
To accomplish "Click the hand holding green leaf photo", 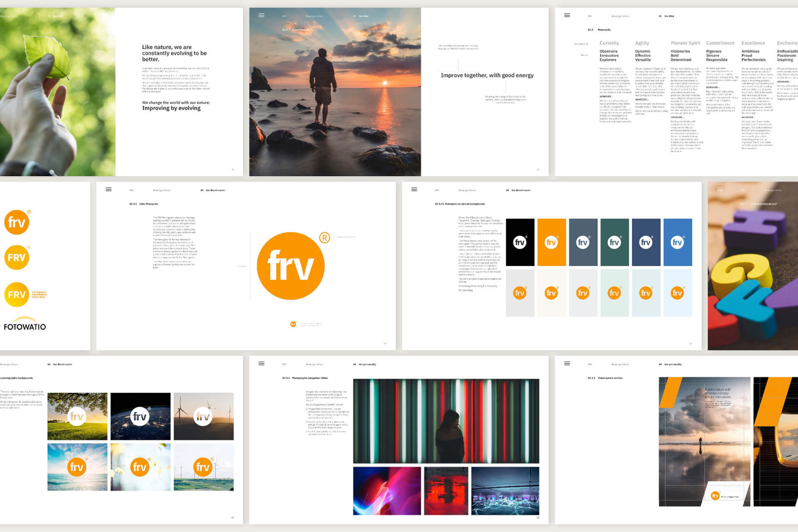I will 57,92.
